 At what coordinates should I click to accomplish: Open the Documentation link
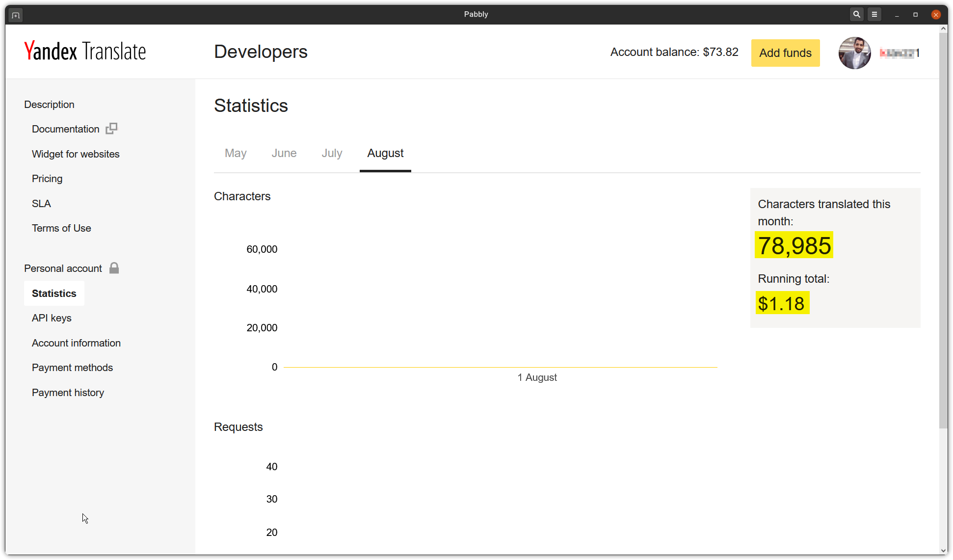pyautogui.click(x=66, y=129)
